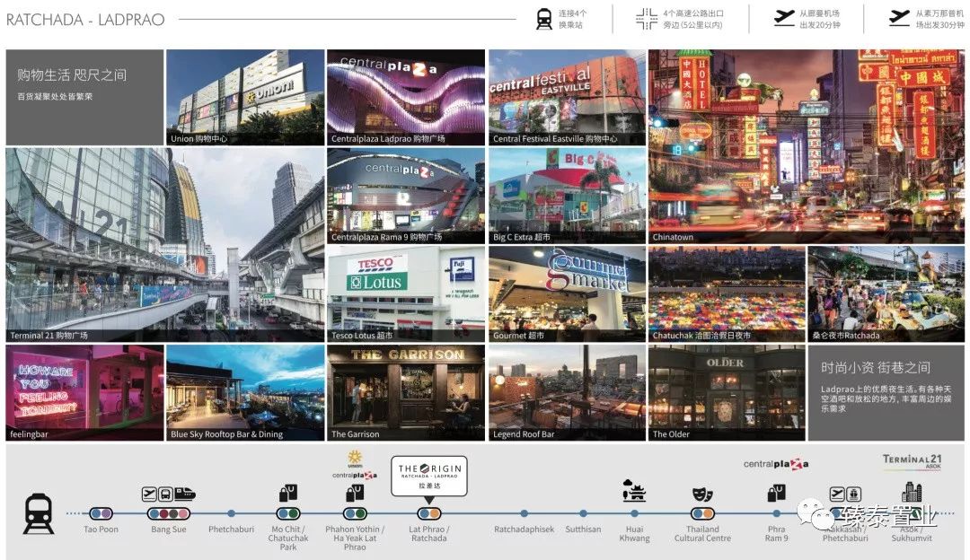Select the Phahon Yothin station marker

[x=355, y=513]
